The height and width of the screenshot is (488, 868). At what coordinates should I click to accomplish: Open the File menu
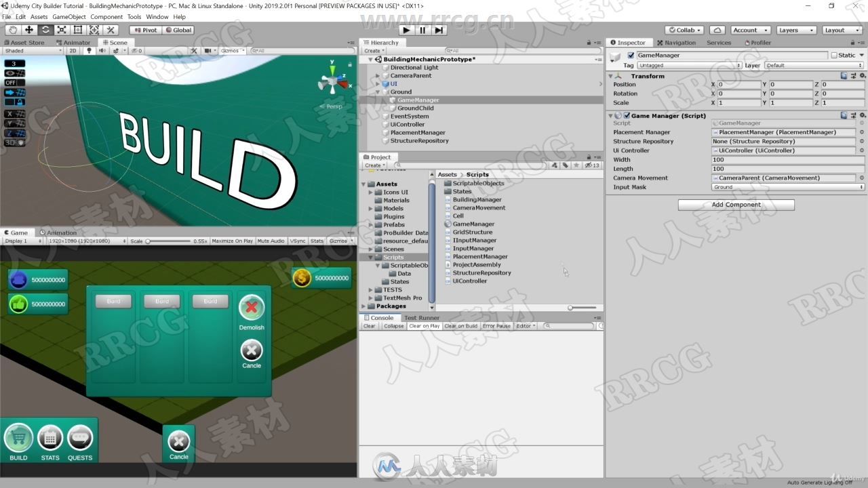(x=7, y=17)
